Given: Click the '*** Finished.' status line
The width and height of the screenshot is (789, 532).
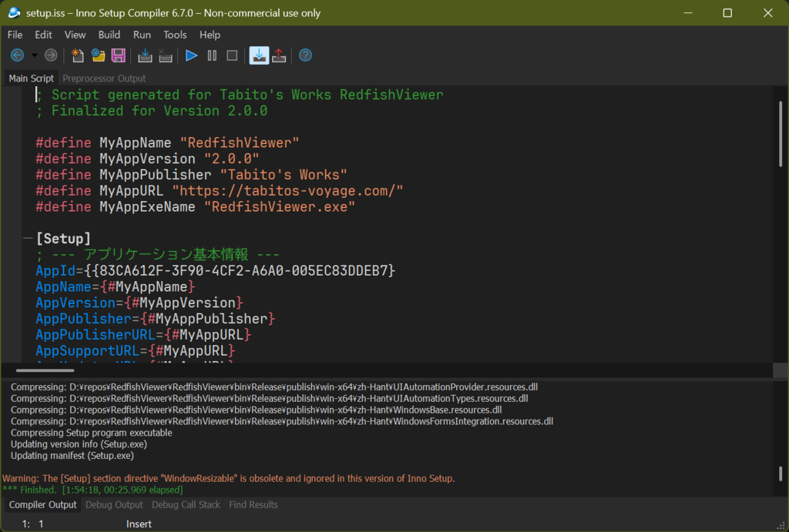Looking at the screenshot, I should [92, 490].
